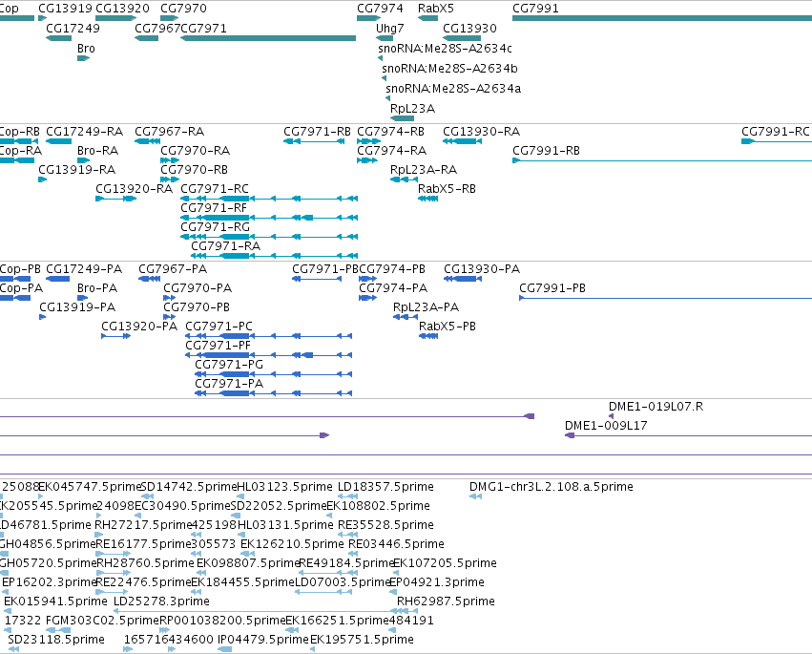Click transcript CG7974-RB label
This screenshot has width=812, height=654.
pyautogui.click(x=390, y=131)
